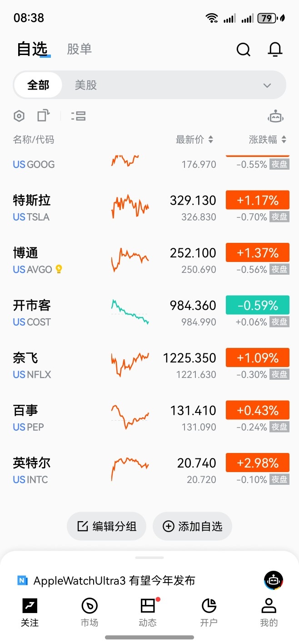Select the 美股 filter chip
Screen dimensions: 299x644
click(86, 85)
